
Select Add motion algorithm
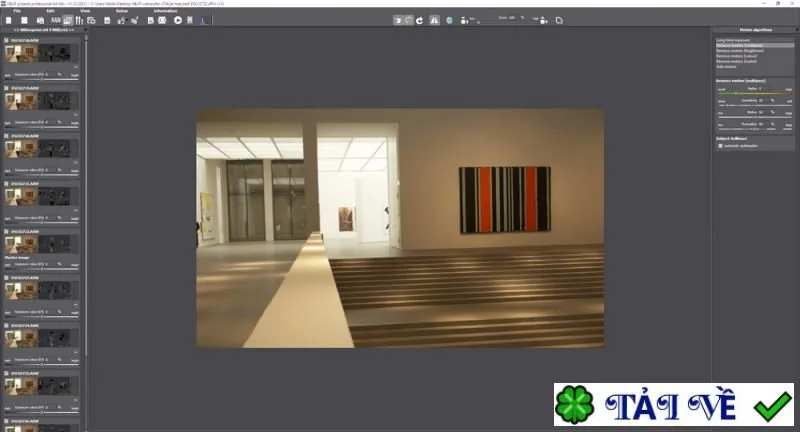click(726, 67)
